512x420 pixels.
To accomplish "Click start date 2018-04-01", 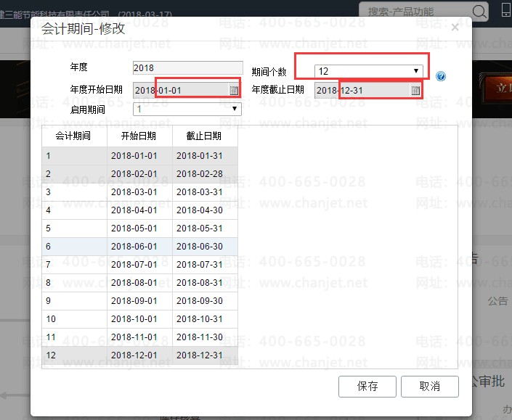I will pos(139,210).
